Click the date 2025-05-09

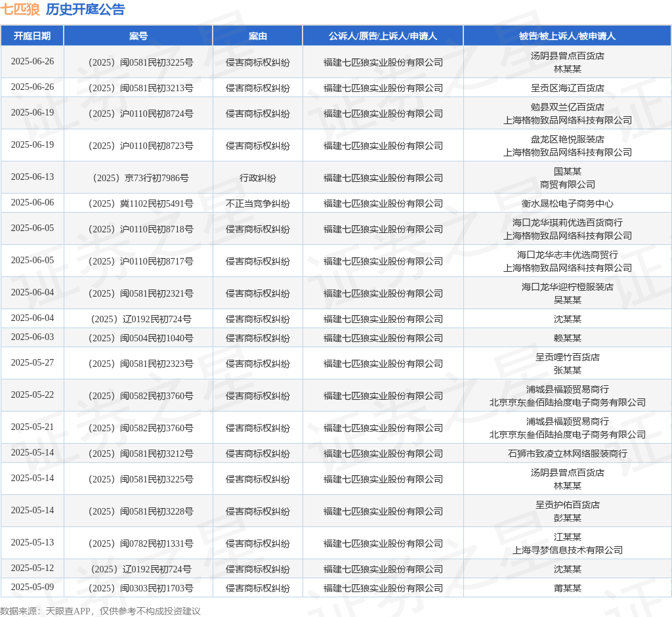[x=33, y=587]
